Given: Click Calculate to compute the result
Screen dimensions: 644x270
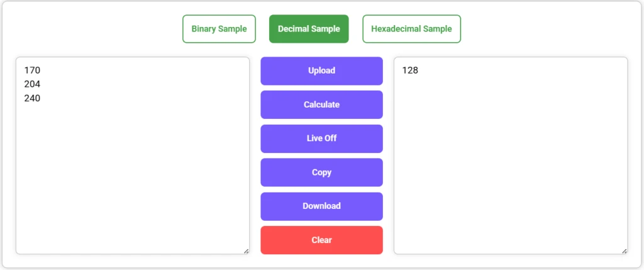Looking at the screenshot, I should 321,104.
